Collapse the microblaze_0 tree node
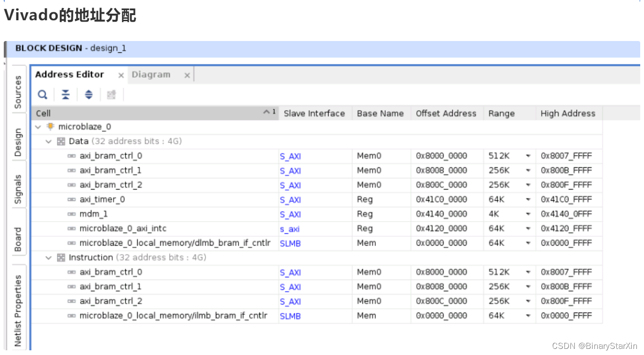 (38, 127)
